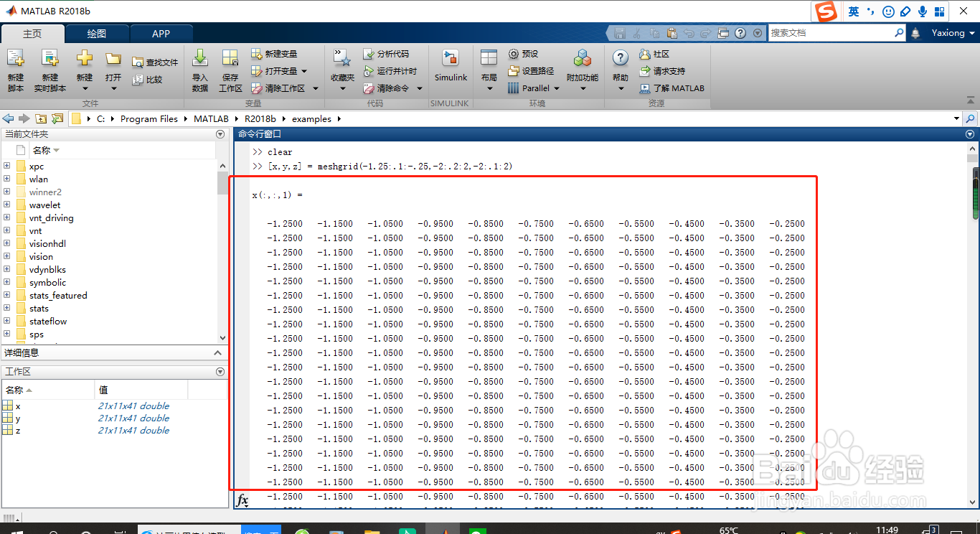Click the documentation search magnifier icon
The height and width of the screenshot is (534, 980).
tap(899, 33)
